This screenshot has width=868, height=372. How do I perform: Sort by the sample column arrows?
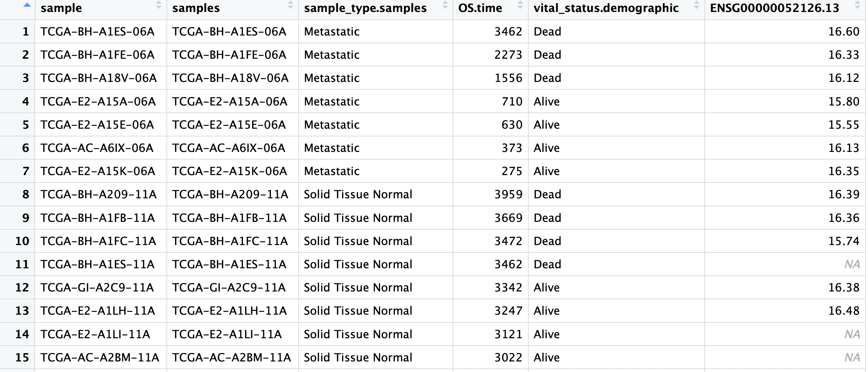[x=159, y=5]
